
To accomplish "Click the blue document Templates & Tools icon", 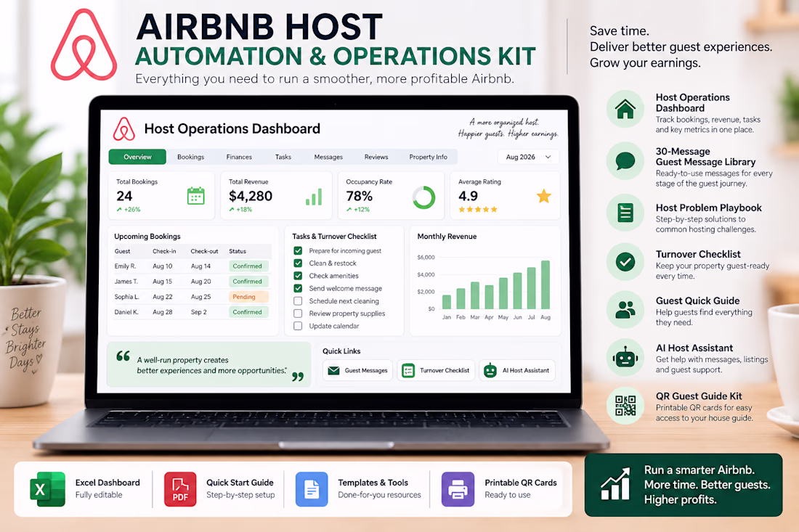I will 312,489.
